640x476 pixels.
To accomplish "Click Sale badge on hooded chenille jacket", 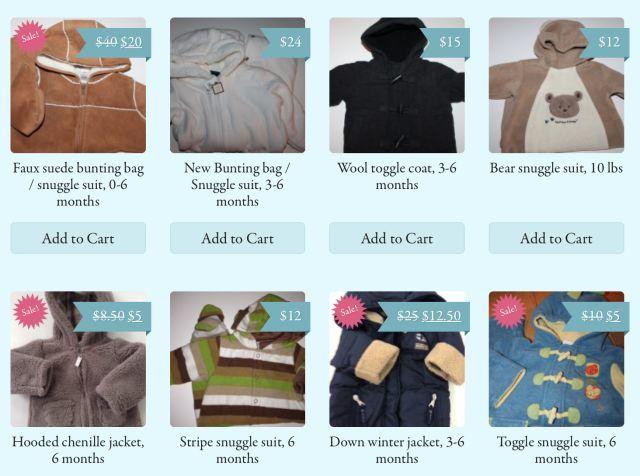I will pos(30,311).
